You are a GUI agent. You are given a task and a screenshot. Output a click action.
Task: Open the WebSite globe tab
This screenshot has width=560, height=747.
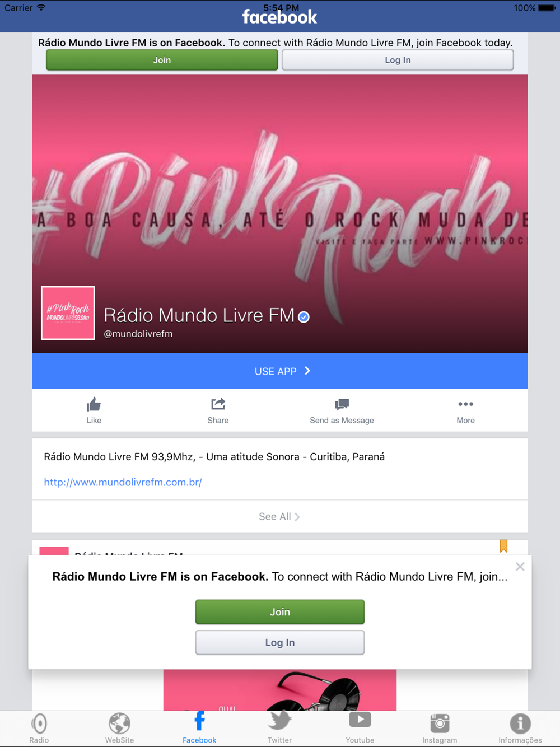[120, 729]
